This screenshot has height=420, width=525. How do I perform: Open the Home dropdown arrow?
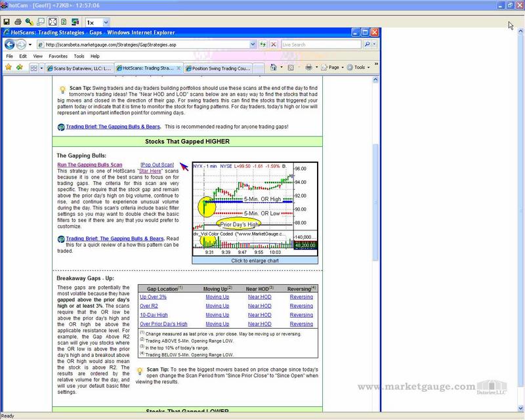pos(282,68)
